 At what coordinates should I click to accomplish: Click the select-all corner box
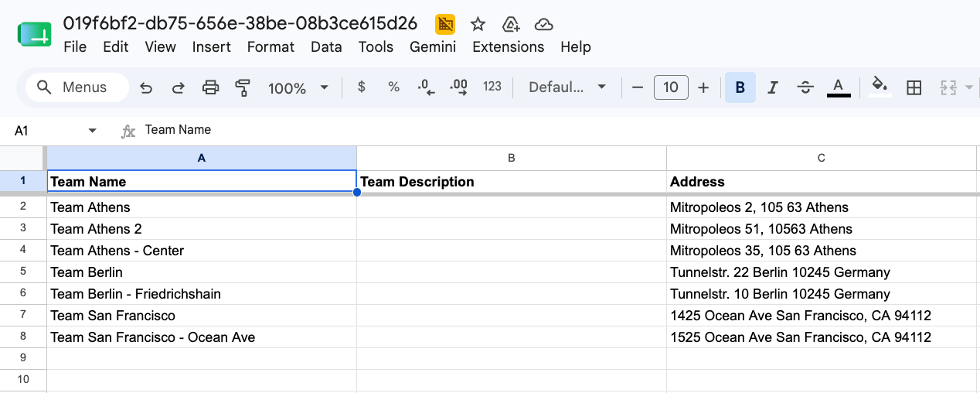23,158
